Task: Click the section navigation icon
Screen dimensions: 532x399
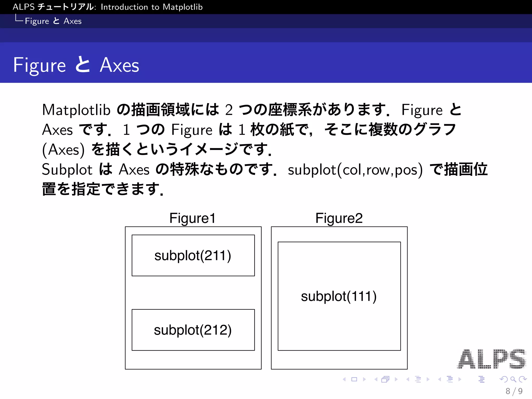Action: [450, 379]
